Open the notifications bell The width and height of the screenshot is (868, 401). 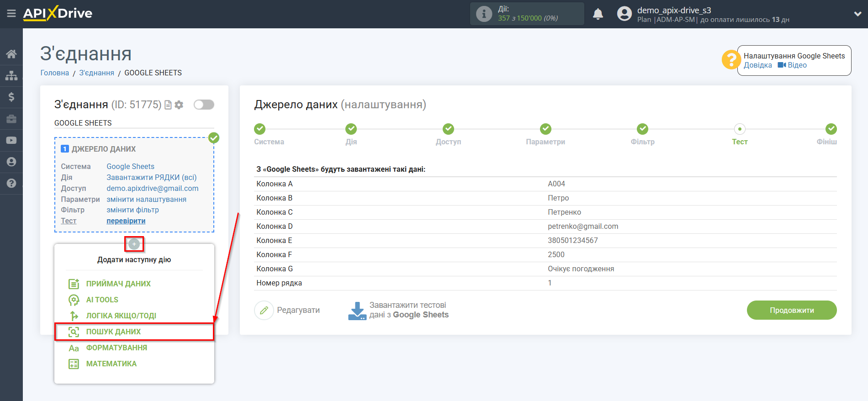[598, 14]
